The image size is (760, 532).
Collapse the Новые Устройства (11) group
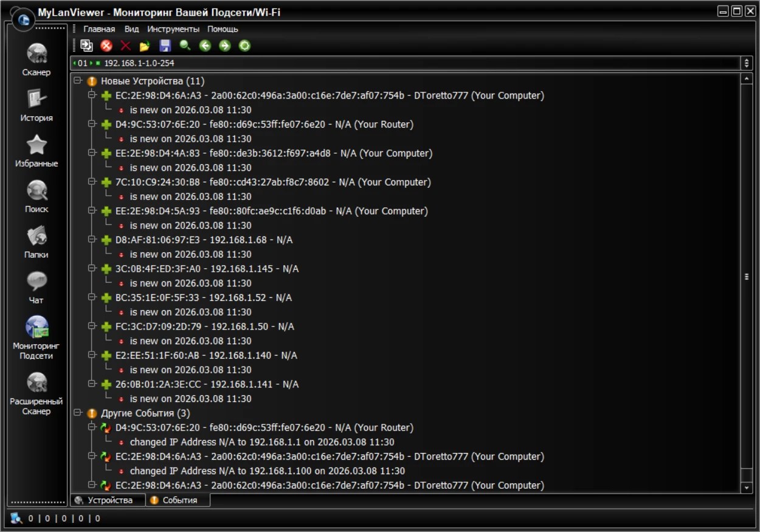coord(77,81)
